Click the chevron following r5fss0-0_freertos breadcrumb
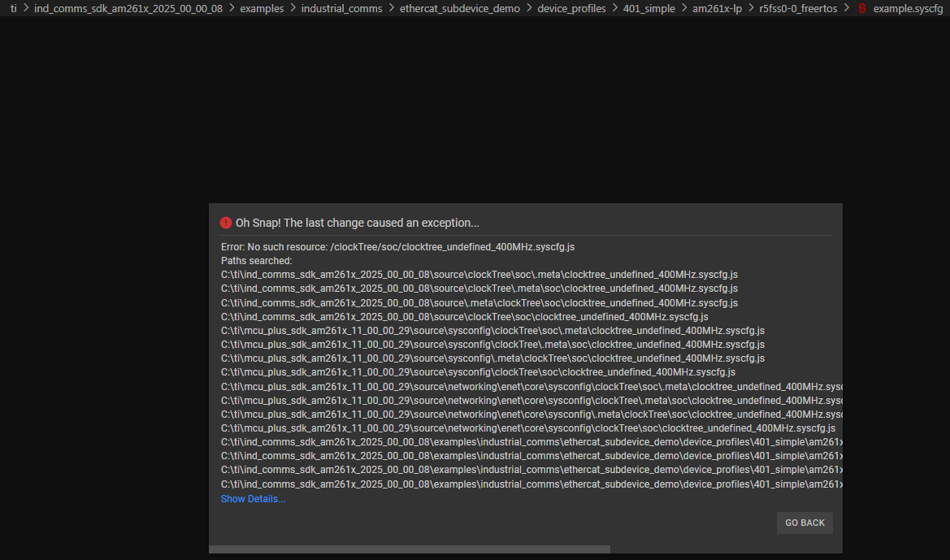 [847, 8]
